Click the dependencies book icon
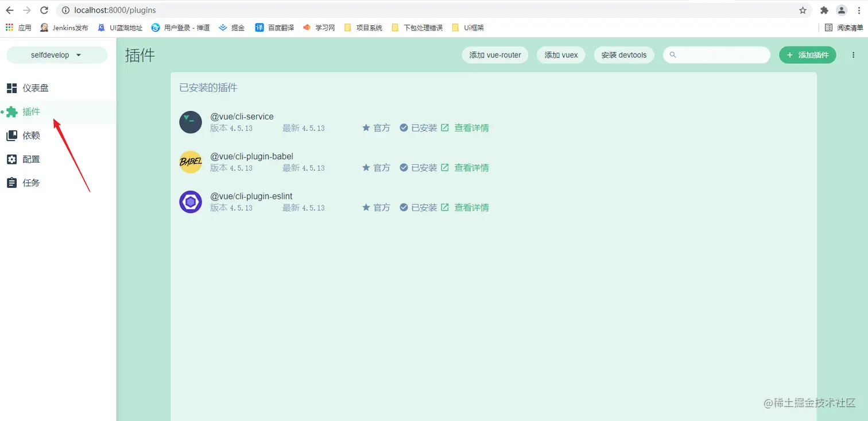This screenshot has width=868, height=421. 11,136
